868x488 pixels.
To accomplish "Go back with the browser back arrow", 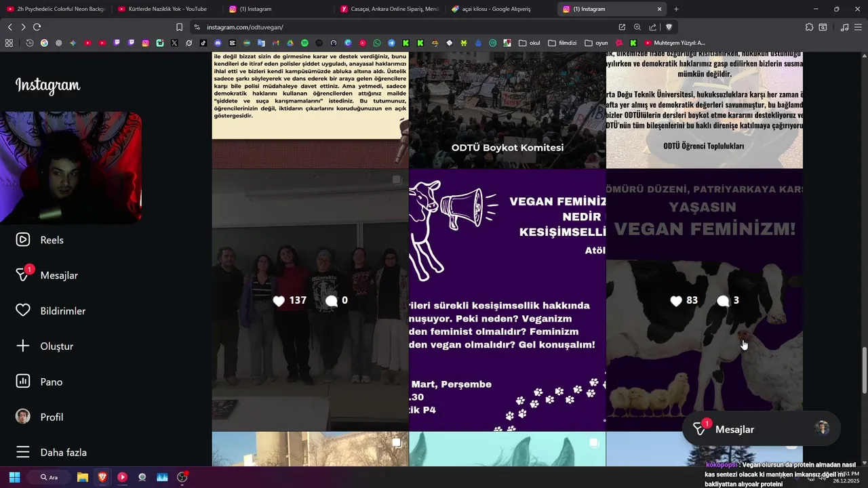I will (9, 27).
